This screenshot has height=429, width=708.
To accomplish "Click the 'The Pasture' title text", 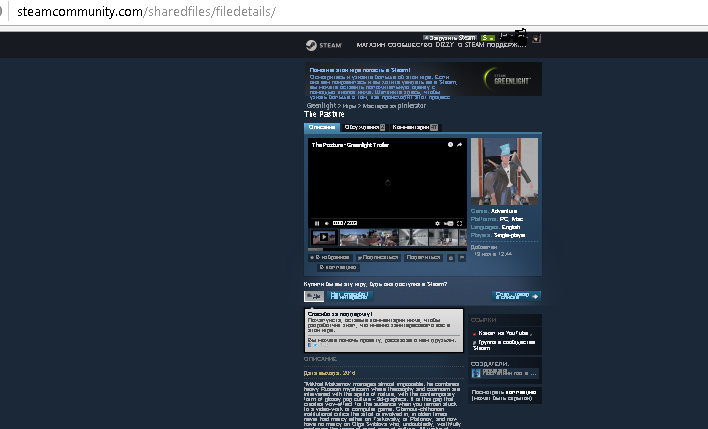I will point(324,114).
